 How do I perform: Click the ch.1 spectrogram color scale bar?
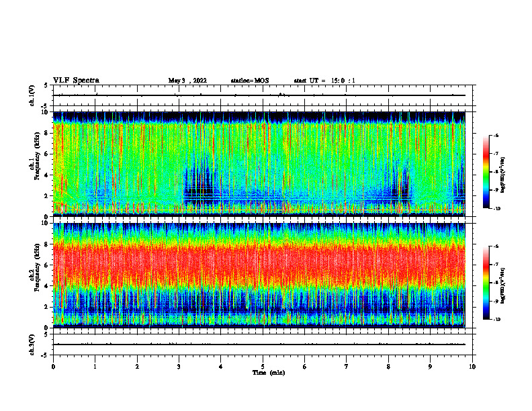[486, 172]
